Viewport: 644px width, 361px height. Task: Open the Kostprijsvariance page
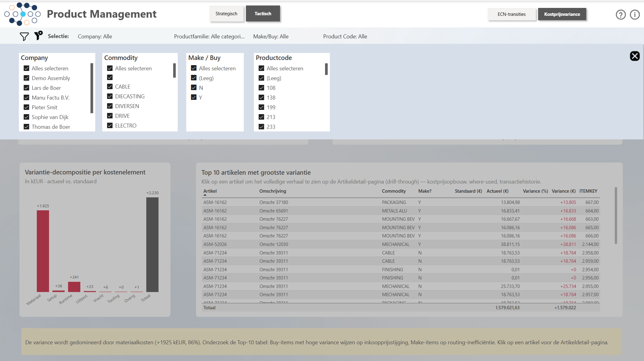tap(562, 14)
